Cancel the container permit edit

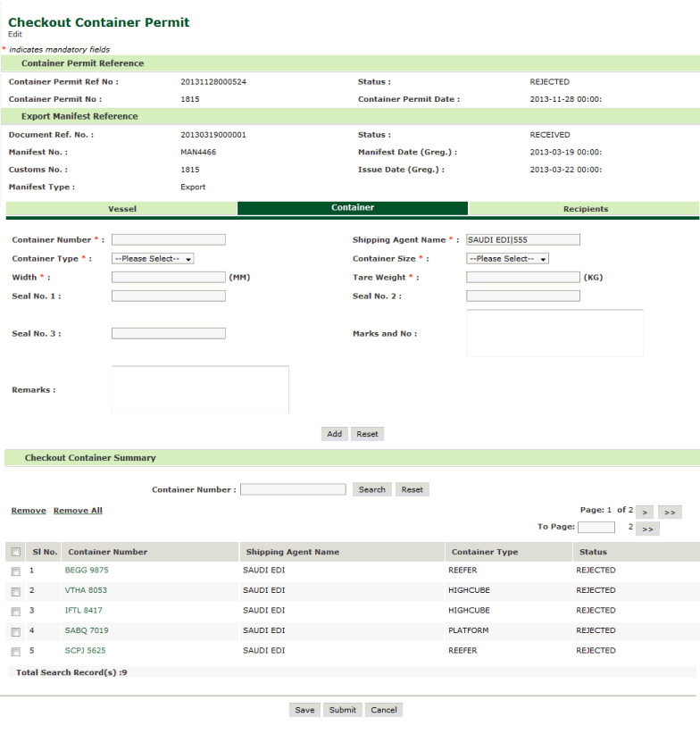tap(384, 710)
